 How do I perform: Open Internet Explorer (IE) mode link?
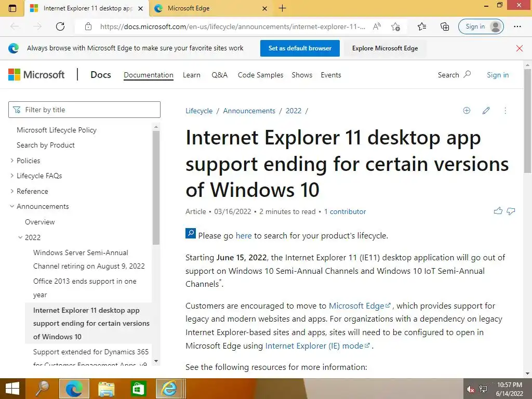[x=317, y=346]
